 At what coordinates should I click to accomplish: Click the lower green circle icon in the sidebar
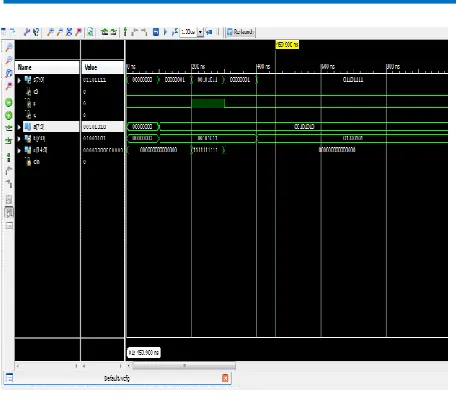pos(9,115)
